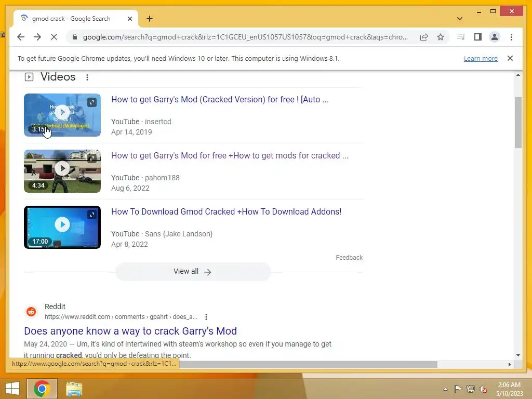Open Chrome from the taskbar
Screen dimensions: 532x399
pyautogui.click(x=42, y=389)
